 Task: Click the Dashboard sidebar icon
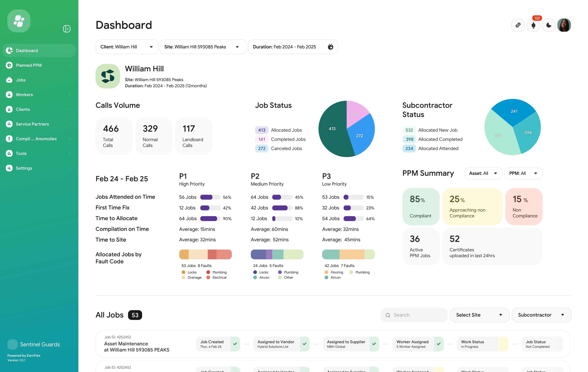9,51
